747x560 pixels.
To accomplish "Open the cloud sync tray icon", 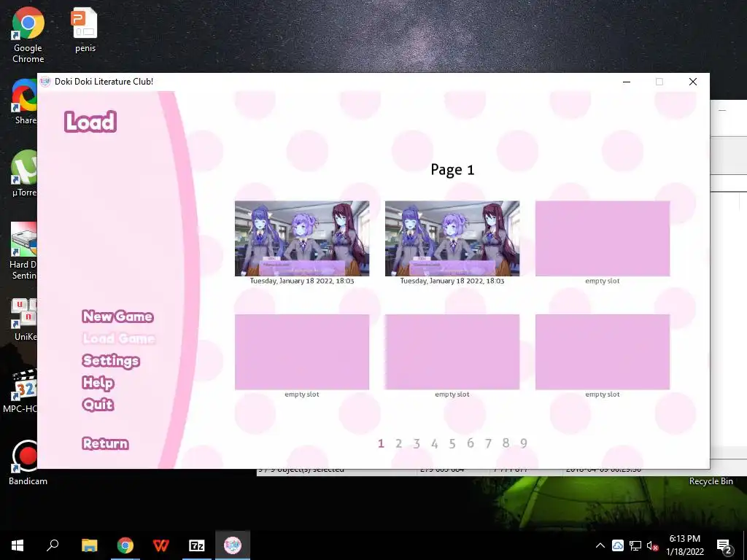I will point(618,545).
